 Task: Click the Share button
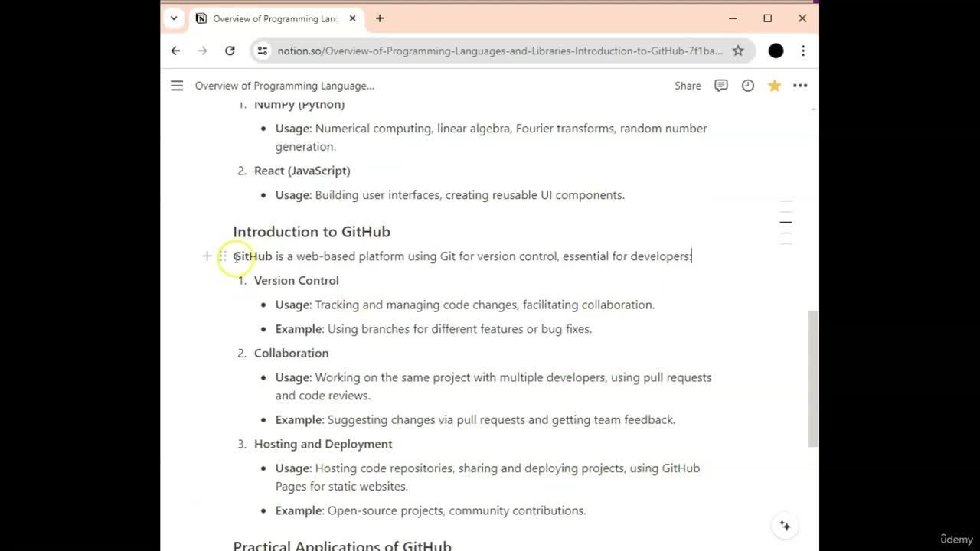(x=688, y=86)
